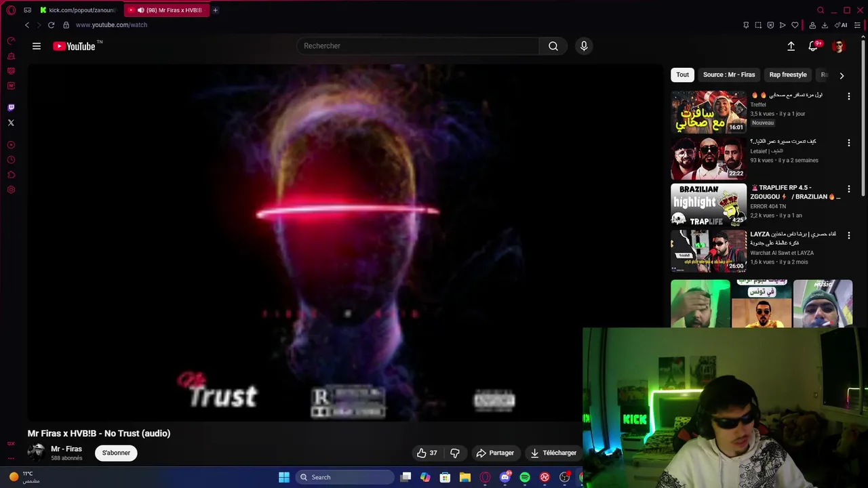Open the Mr - Firas channel avatar
The height and width of the screenshot is (488, 868).
coord(36,453)
